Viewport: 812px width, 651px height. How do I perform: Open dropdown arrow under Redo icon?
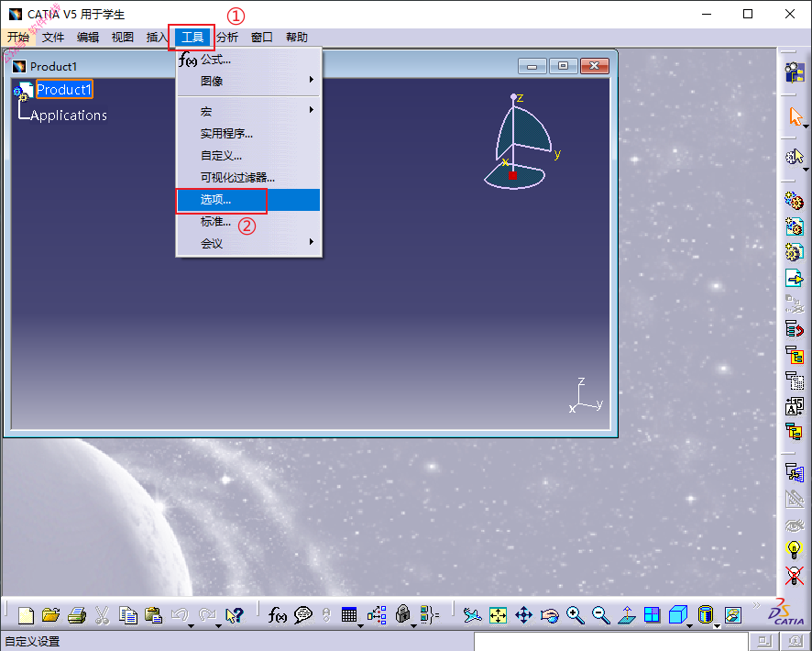(x=218, y=626)
